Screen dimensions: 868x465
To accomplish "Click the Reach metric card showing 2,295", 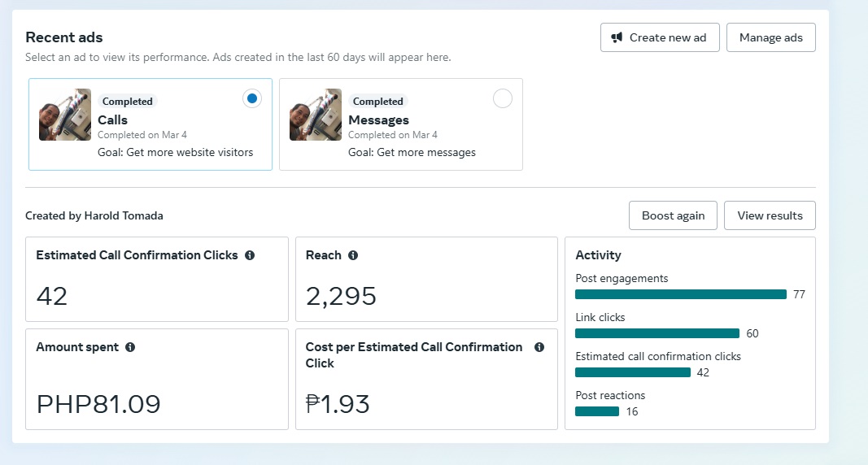I will [425, 280].
